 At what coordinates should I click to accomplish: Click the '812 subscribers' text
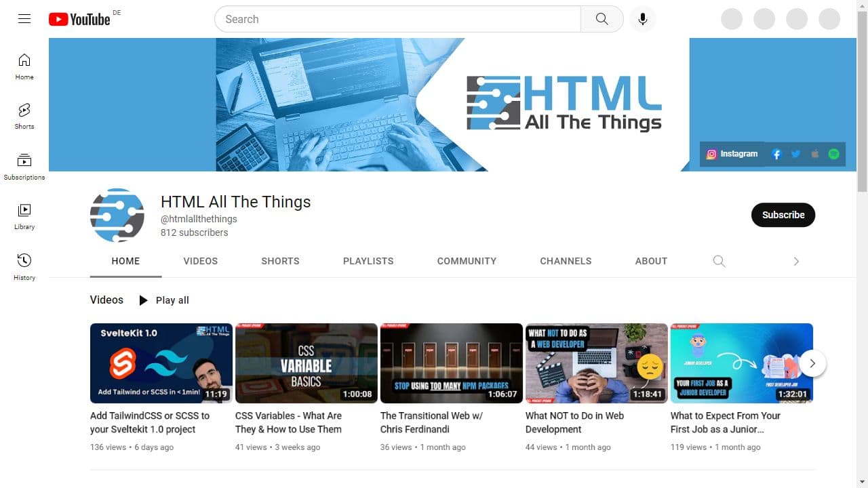pos(195,232)
